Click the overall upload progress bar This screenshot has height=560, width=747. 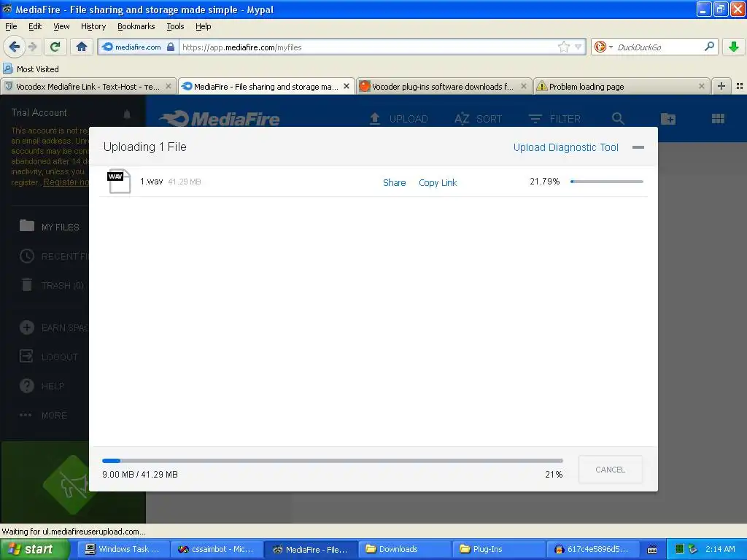coord(332,461)
